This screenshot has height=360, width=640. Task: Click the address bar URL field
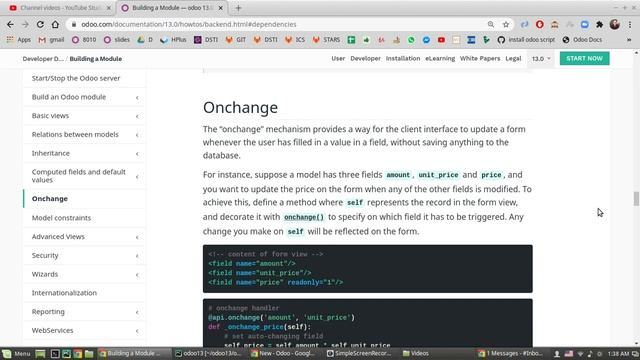[278, 24]
